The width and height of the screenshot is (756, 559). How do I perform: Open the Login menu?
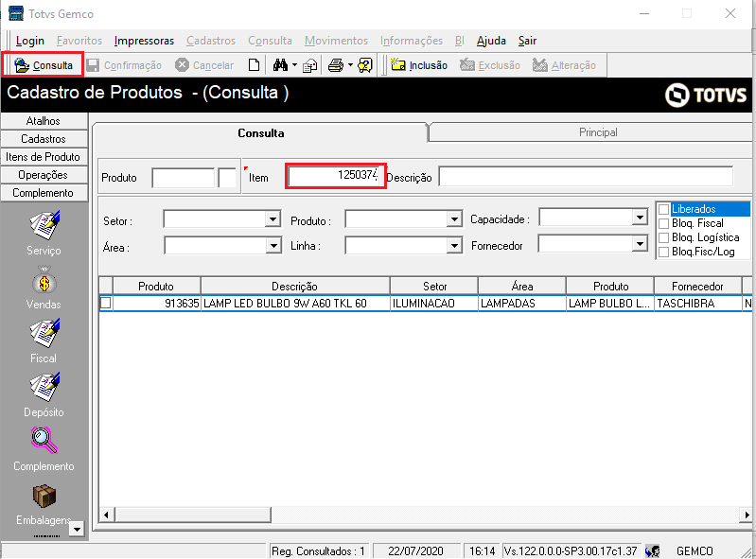point(30,41)
